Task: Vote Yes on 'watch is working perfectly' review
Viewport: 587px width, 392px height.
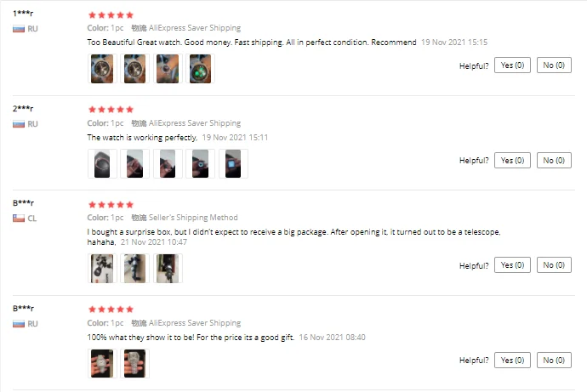Action: pos(512,161)
